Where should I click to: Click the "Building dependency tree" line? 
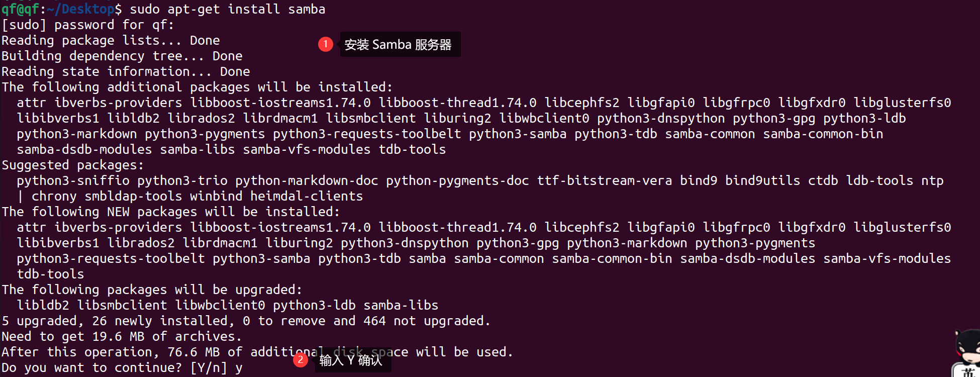tap(122, 56)
